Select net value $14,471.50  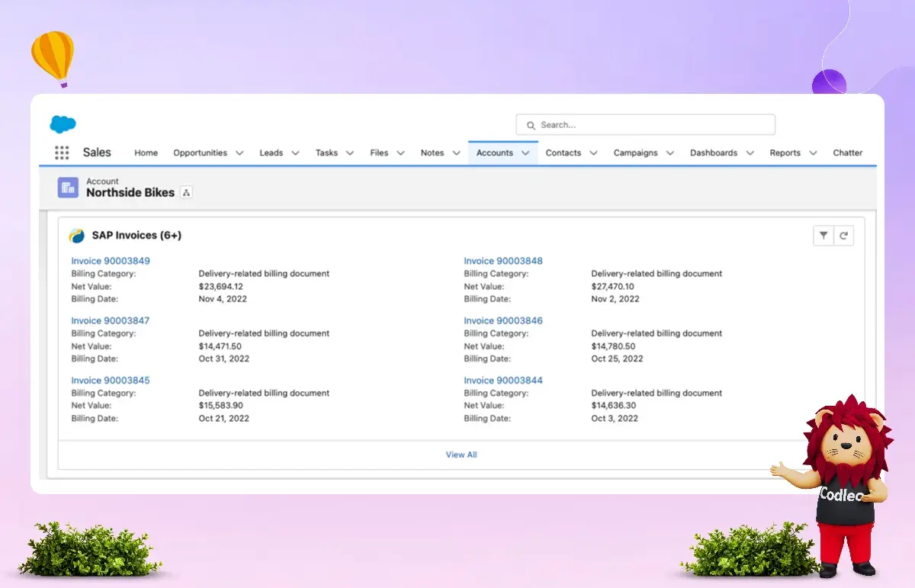tap(220, 346)
